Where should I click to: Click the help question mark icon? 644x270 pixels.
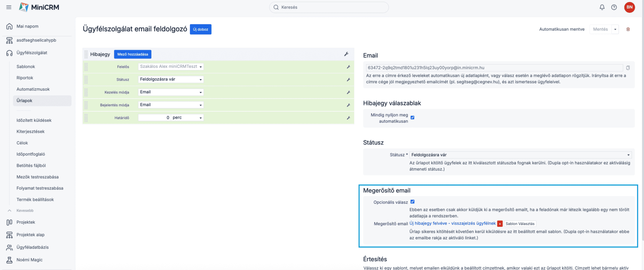coord(614,7)
